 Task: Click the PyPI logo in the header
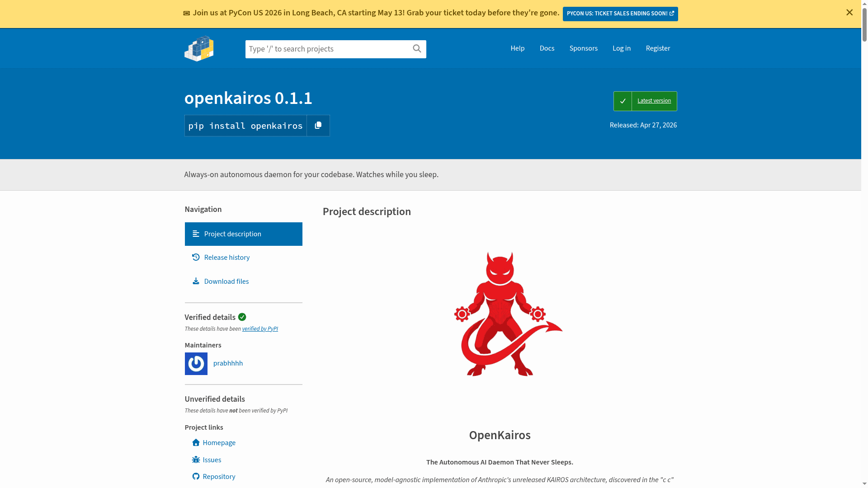pos(199,48)
